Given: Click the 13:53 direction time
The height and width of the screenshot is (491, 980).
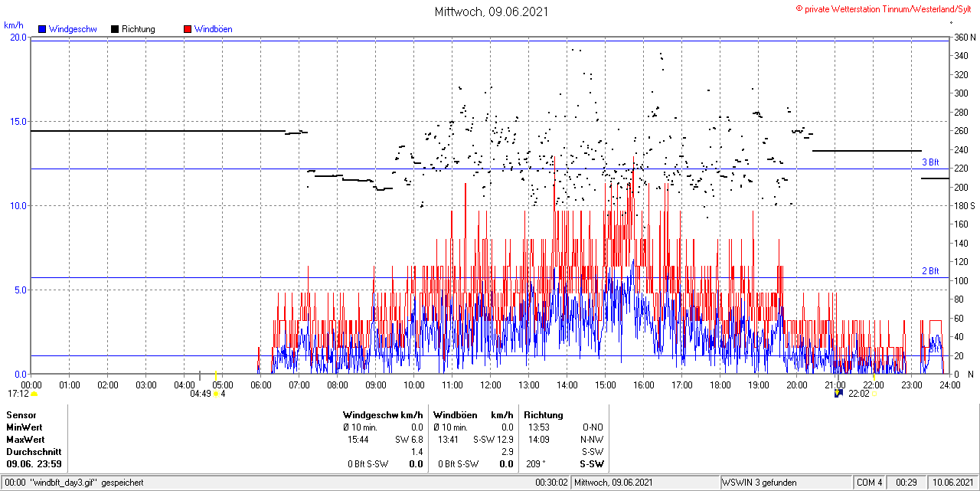Looking at the screenshot, I should pos(539,427).
